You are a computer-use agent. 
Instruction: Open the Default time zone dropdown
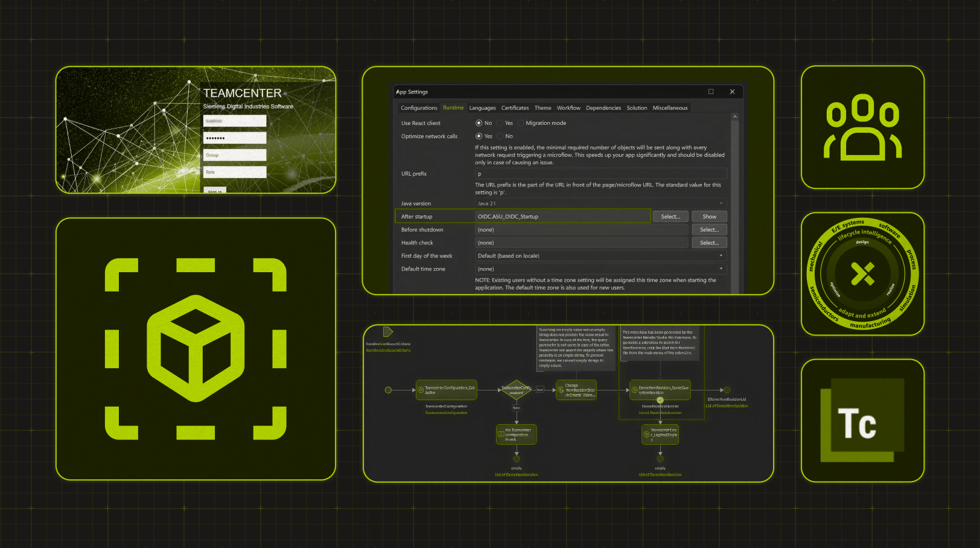coord(600,269)
